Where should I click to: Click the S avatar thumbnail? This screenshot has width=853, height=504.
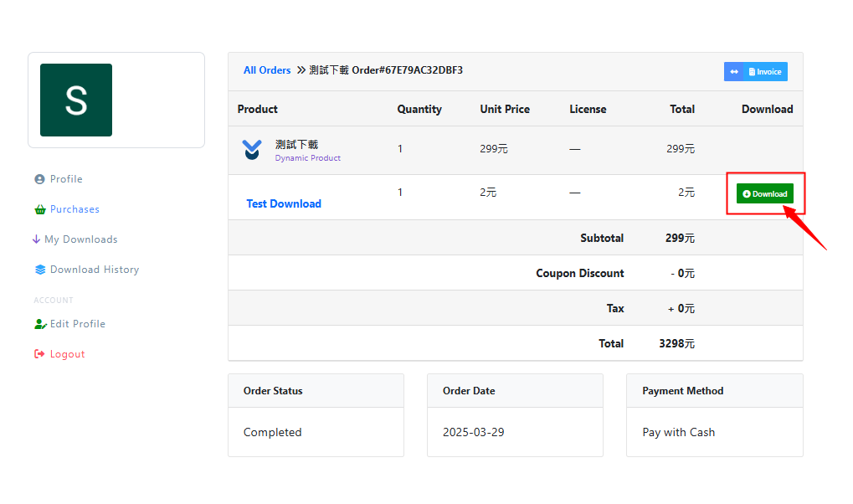point(76,100)
